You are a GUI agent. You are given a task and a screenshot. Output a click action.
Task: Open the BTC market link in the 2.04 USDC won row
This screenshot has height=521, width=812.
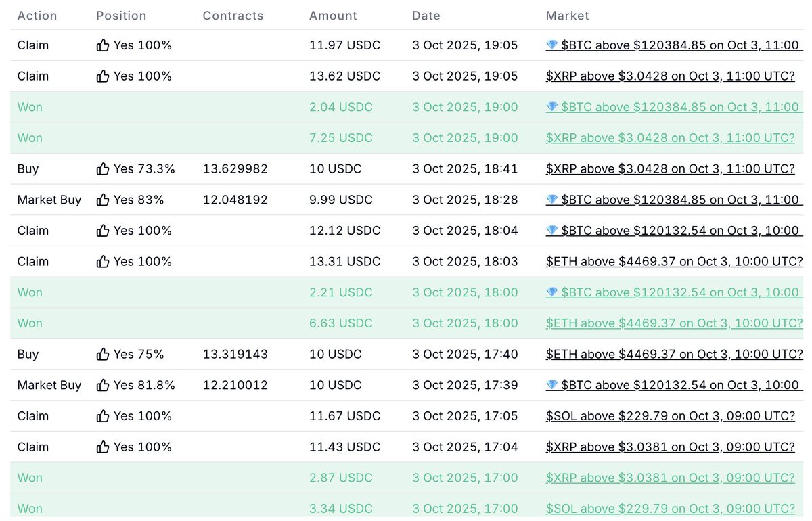[674, 107]
